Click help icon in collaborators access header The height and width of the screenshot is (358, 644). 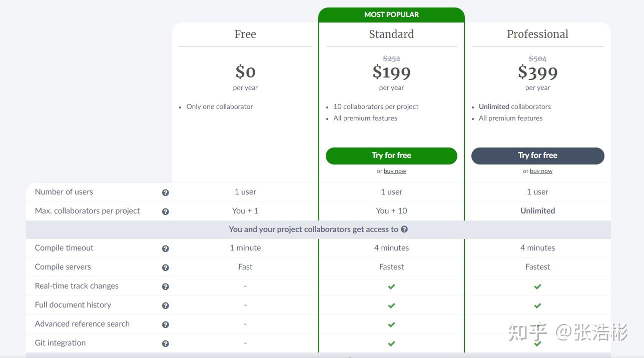point(404,229)
